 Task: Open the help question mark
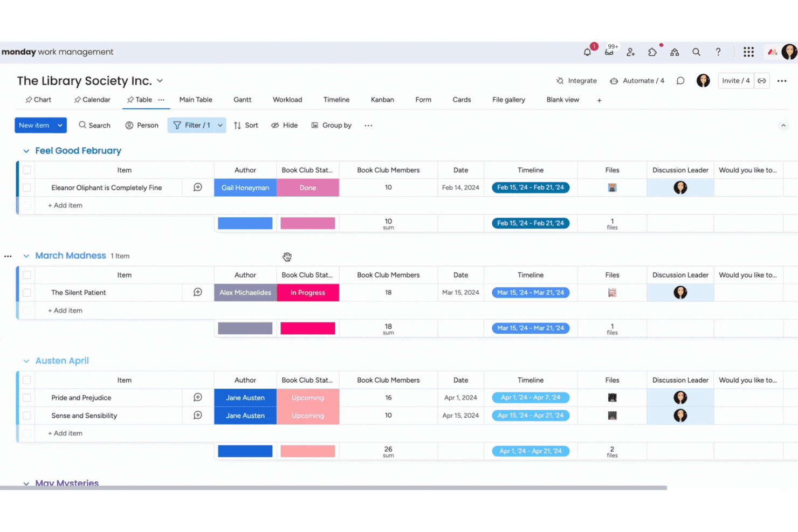pyautogui.click(x=718, y=52)
